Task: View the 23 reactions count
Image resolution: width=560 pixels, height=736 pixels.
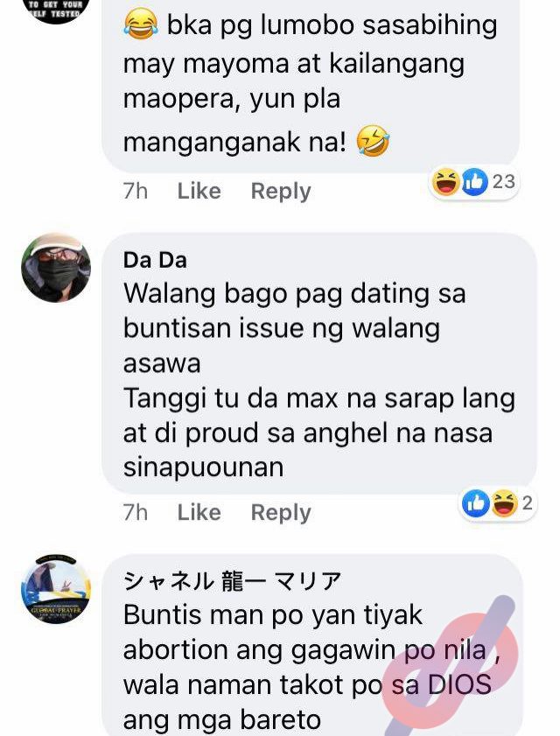Action: pos(504,182)
